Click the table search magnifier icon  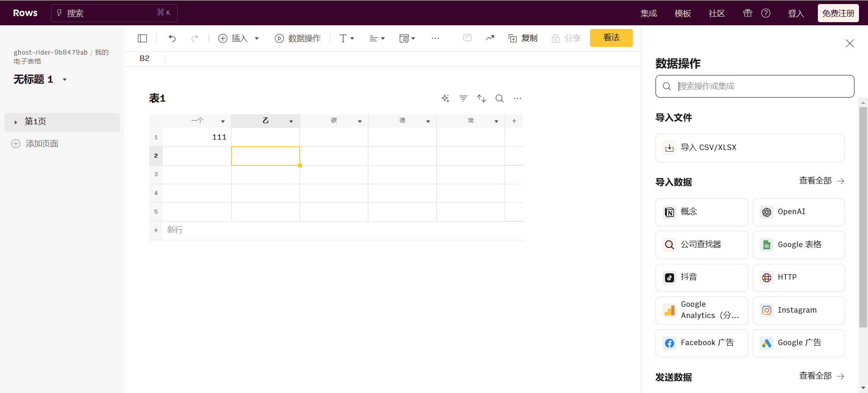click(x=500, y=98)
